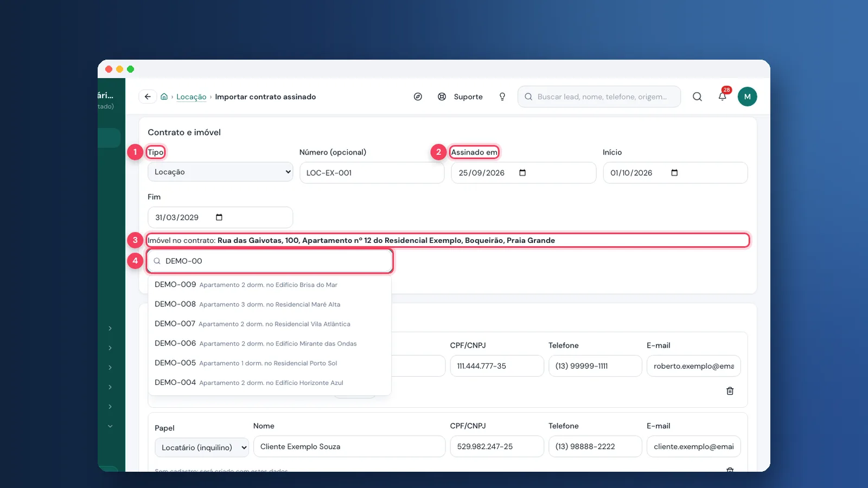This screenshot has width=868, height=488.
Task: Click the Telefone field (13) 99999-1111
Action: [x=595, y=366]
